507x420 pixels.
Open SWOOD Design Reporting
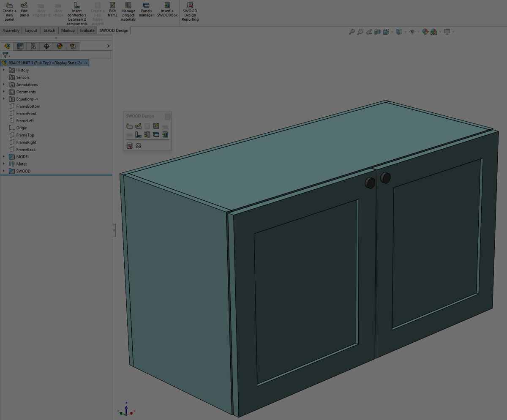click(x=190, y=12)
